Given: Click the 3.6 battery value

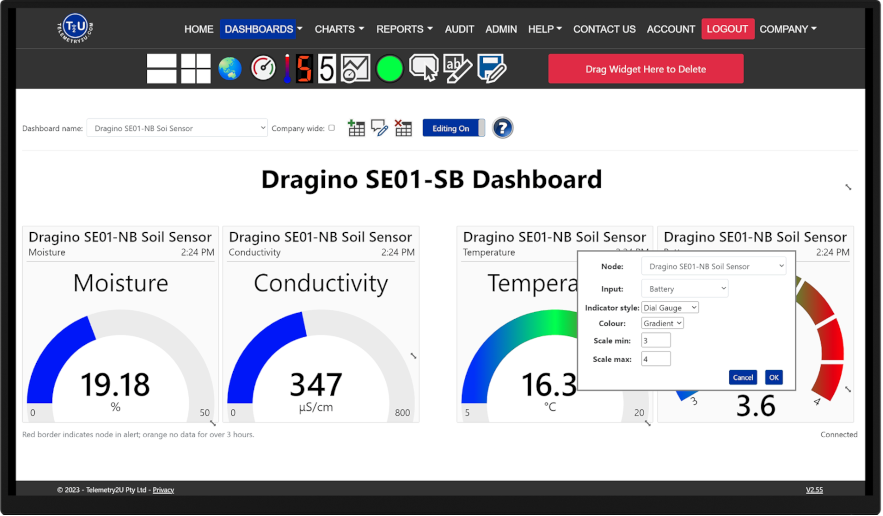Looking at the screenshot, I should [756, 406].
